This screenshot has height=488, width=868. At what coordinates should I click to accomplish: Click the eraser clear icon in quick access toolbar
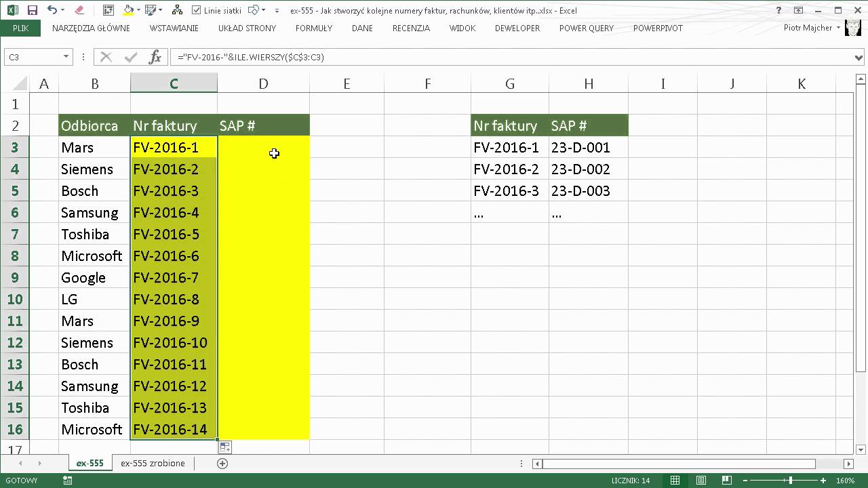pos(79,10)
